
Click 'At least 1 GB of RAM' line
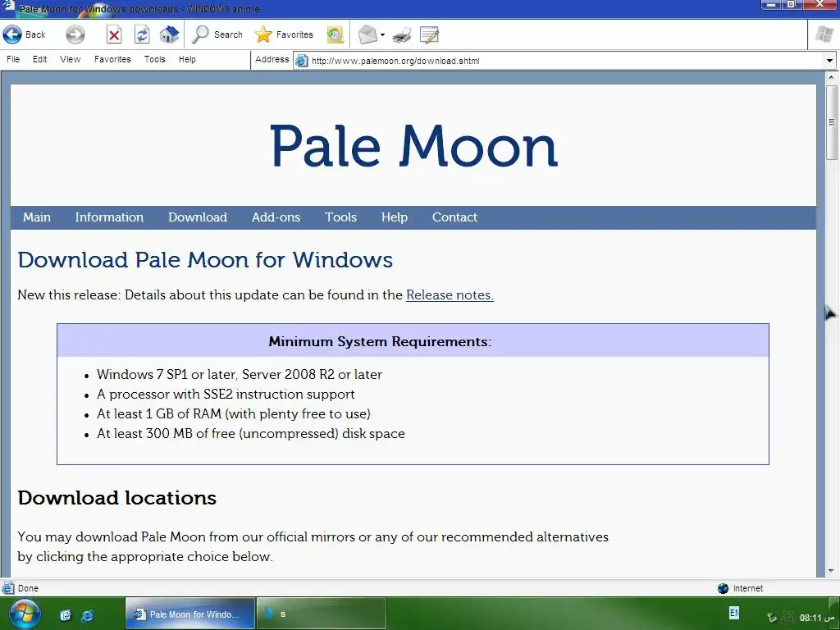[x=234, y=414]
